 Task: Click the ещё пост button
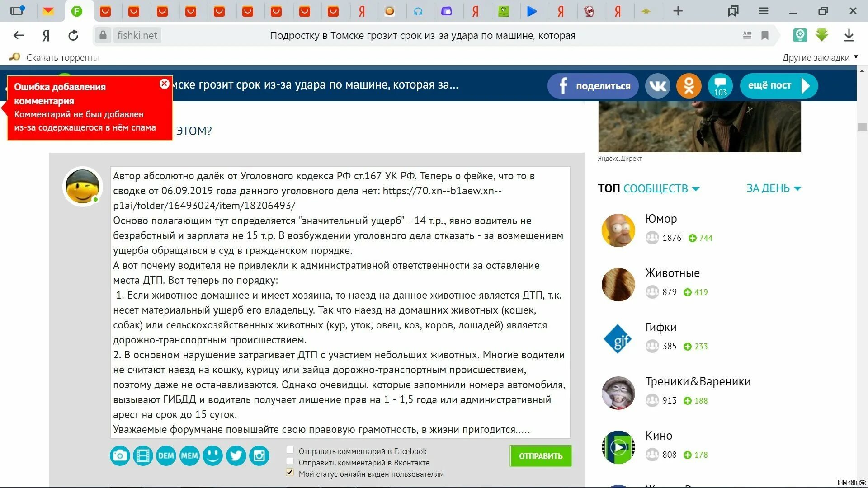778,85
